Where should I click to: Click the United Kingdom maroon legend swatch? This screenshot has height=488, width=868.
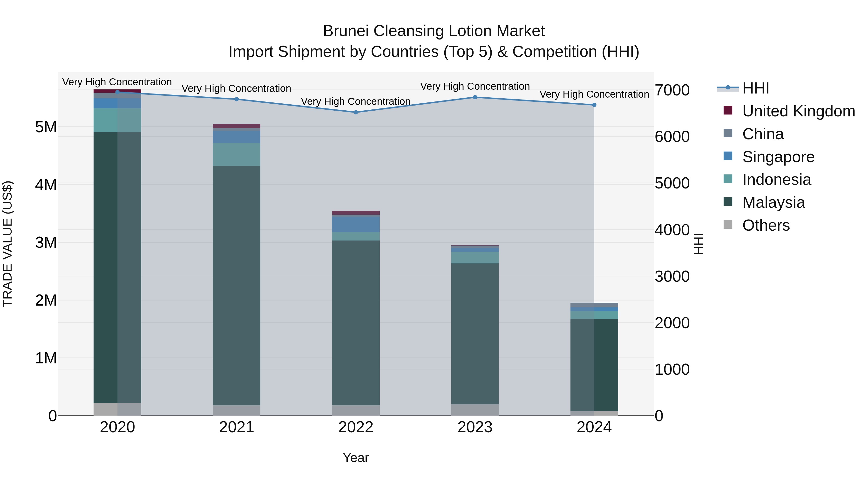pyautogui.click(x=728, y=110)
